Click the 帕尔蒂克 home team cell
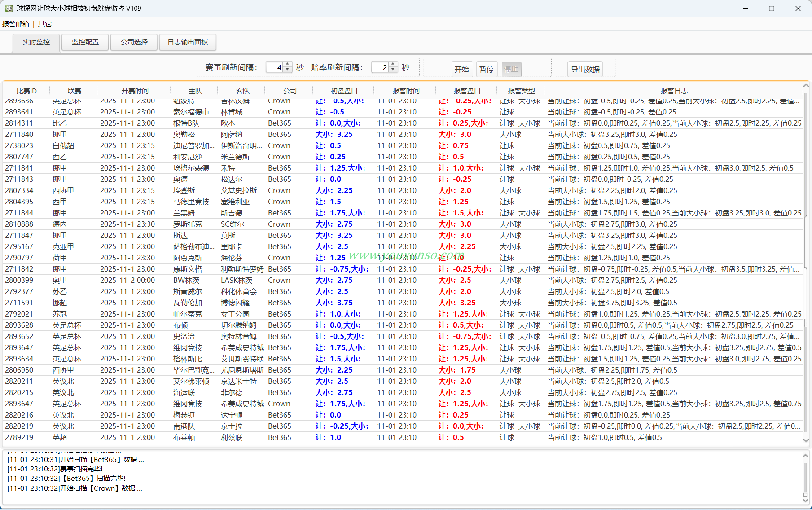 tap(188, 314)
